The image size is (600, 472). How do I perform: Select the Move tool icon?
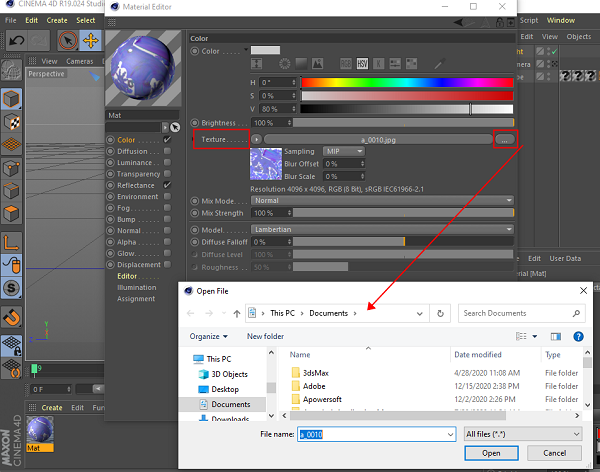pos(91,41)
